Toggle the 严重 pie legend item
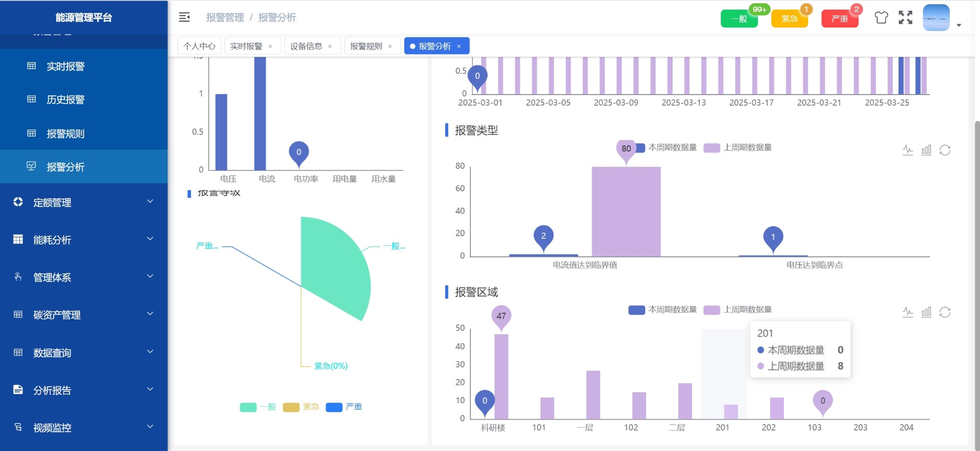The height and width of the screenshot is (451, 980). point(344,407)
